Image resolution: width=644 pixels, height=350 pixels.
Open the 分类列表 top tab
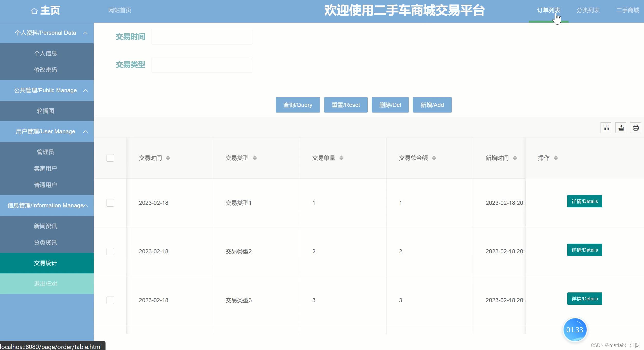(x=588, y=10)
